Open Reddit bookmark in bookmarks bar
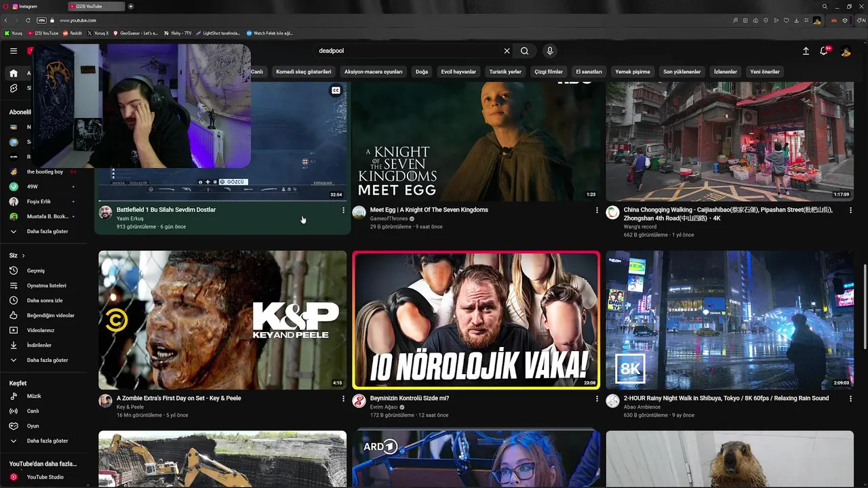The height and width of the screenshot is (488, 868). (73, 33)
